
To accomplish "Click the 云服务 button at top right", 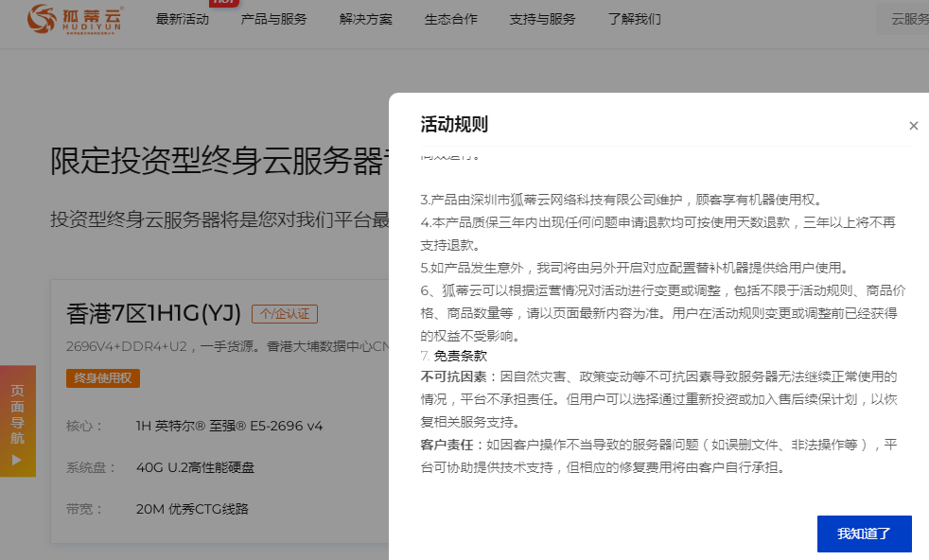I will pyautogui.click(x=909, y=19).
